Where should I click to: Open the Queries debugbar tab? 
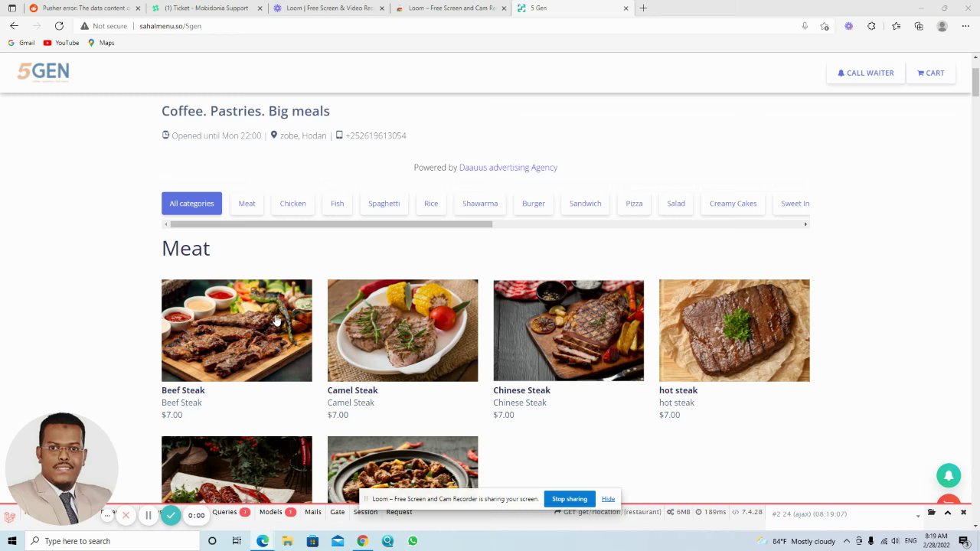230,512
